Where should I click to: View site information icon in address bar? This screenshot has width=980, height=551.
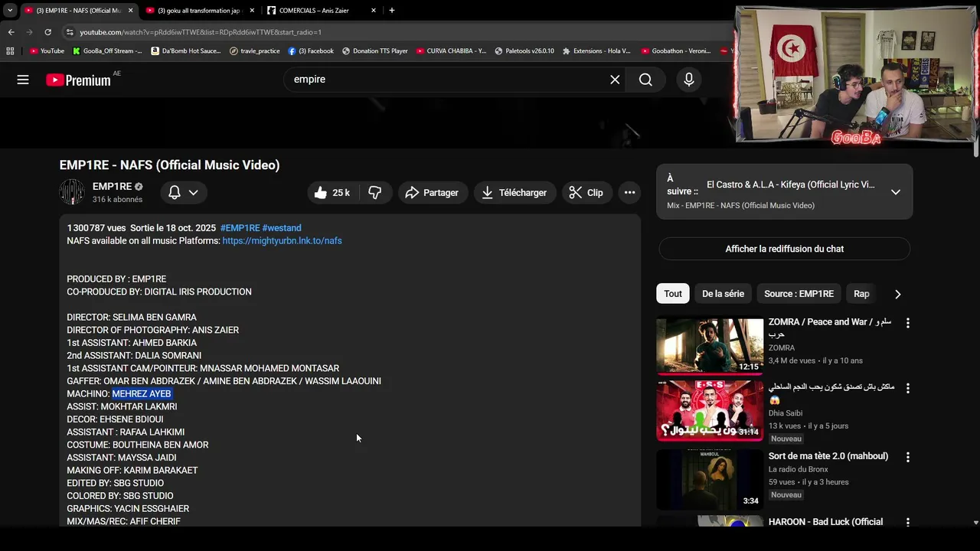pos(70,32)
